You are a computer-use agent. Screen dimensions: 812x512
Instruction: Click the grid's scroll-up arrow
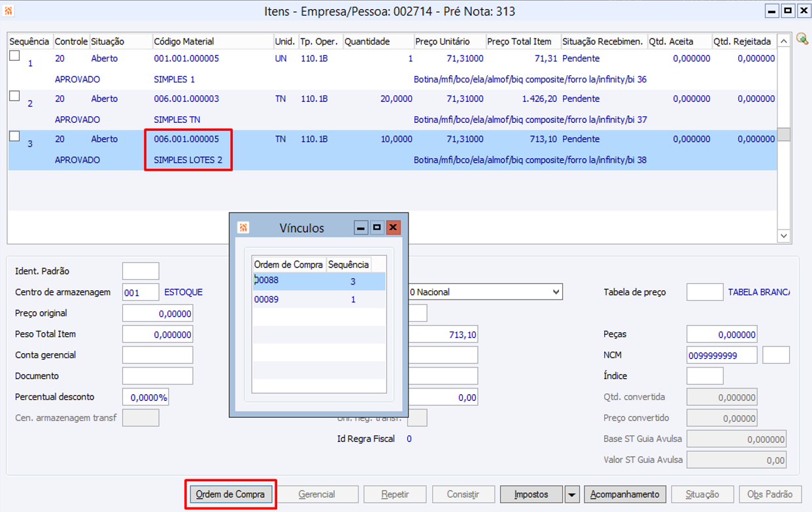(x=784, y=41)
